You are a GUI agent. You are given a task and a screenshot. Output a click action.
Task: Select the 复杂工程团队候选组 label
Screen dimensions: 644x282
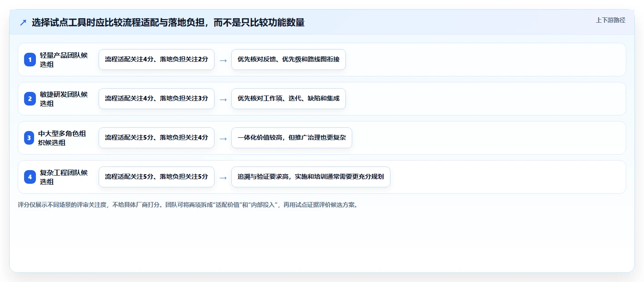coord(64,177)
